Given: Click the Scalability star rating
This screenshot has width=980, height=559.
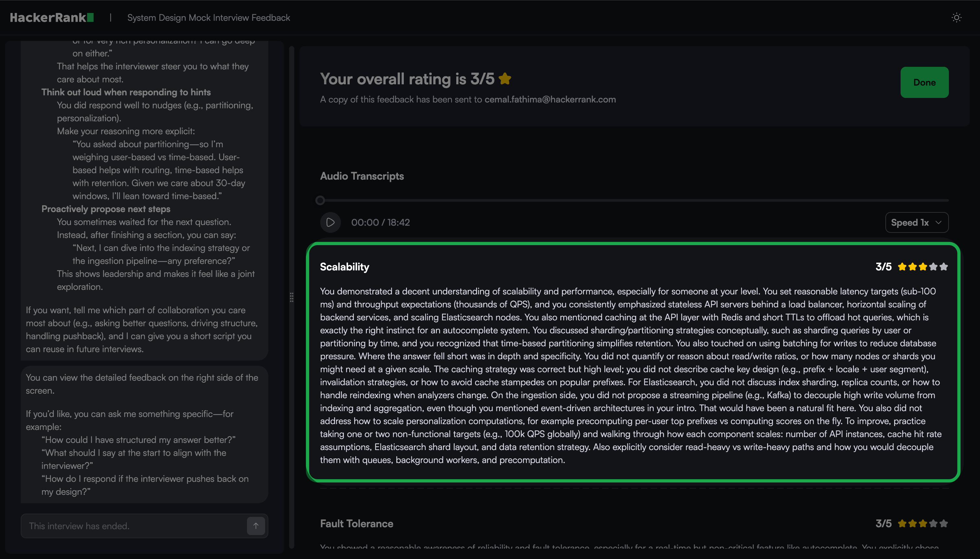Looking at the screenshot, I should pyautogui.click(x=922, y=267).
